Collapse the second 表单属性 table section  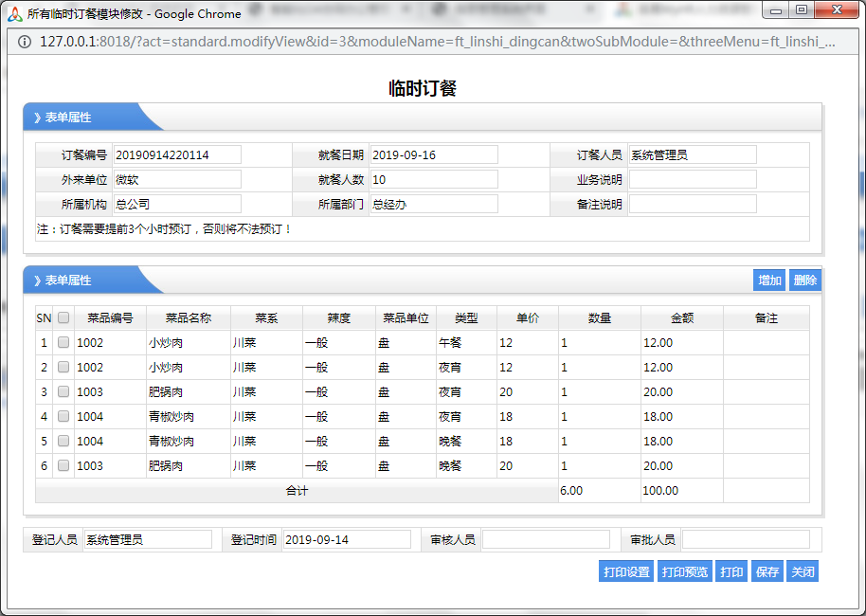pos(63,281)
